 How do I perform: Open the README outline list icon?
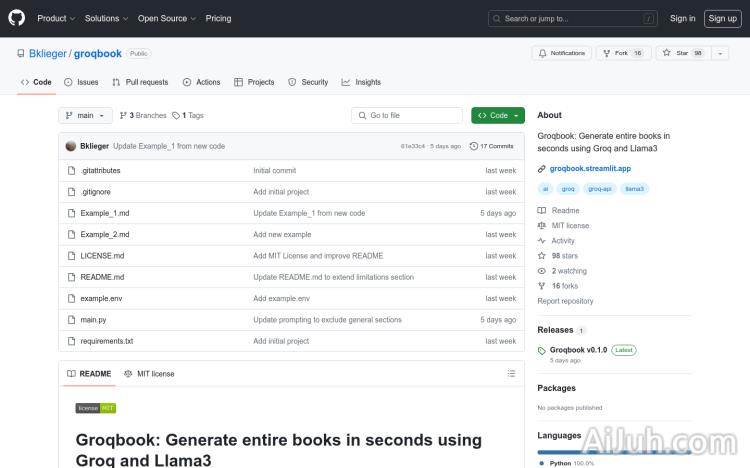coord(511,374)
